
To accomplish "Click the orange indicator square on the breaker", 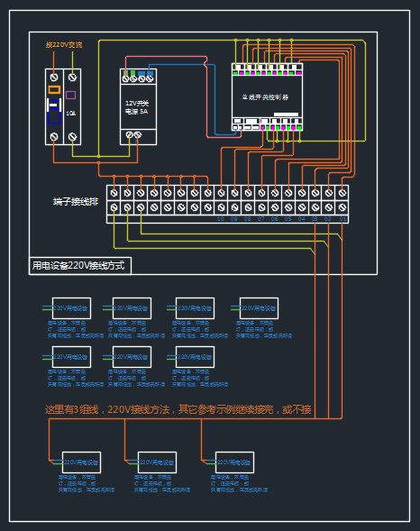I will click(54, 89).
